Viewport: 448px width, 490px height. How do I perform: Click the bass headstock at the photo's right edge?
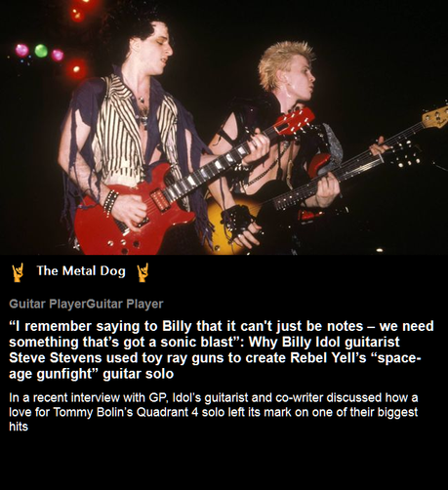coord(435,115)
